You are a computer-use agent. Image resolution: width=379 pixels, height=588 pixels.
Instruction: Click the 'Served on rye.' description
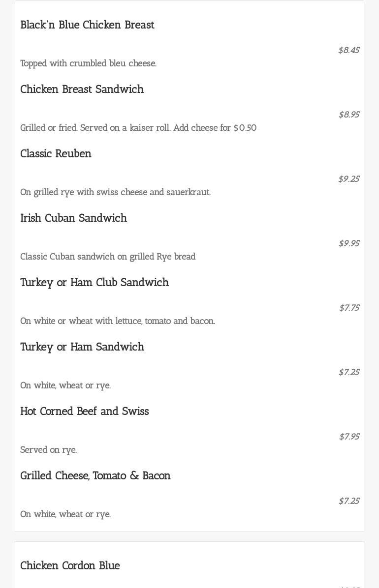48,450
